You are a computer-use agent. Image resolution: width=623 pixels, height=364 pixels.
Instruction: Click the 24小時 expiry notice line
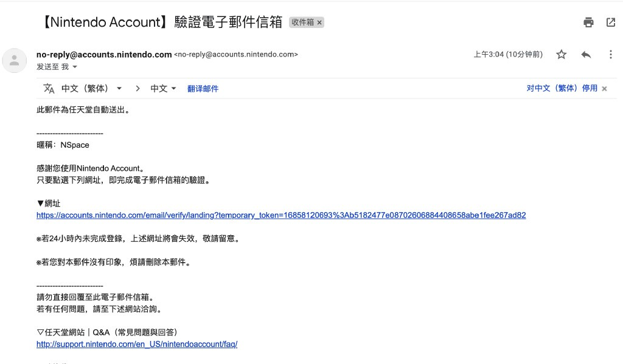coord(138,239)
